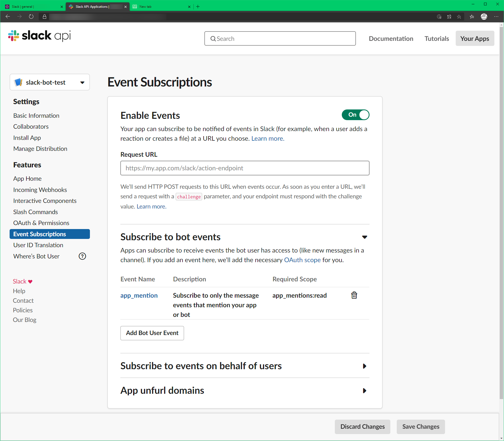Screen dimensions: 504x441
Task: Click the search magnifier icon
Action: coord(213,38)
